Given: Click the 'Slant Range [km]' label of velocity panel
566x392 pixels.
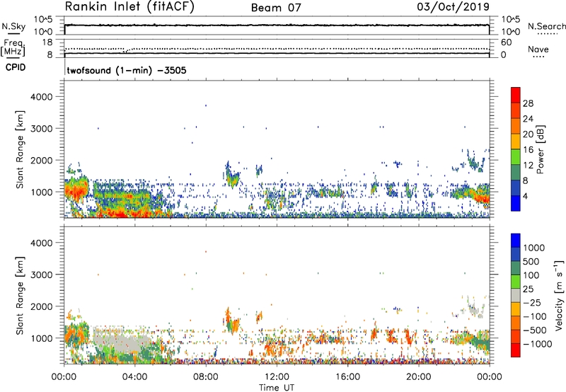Looking at the screenshot, I should click(20, 296).
